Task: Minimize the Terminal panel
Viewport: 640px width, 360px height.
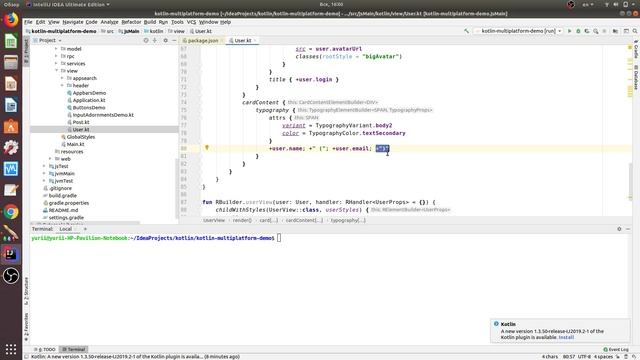Action: (x=628, y=229)
